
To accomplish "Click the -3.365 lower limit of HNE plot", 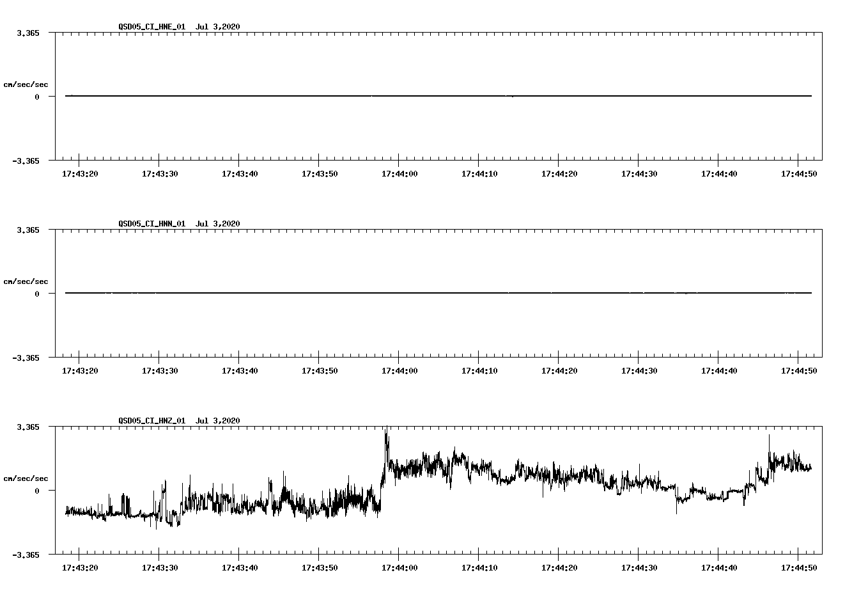I will [26, 161].
